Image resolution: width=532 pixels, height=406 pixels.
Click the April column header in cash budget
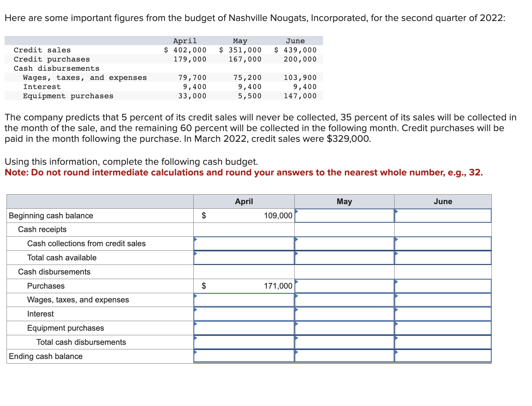tap(244, 201)
